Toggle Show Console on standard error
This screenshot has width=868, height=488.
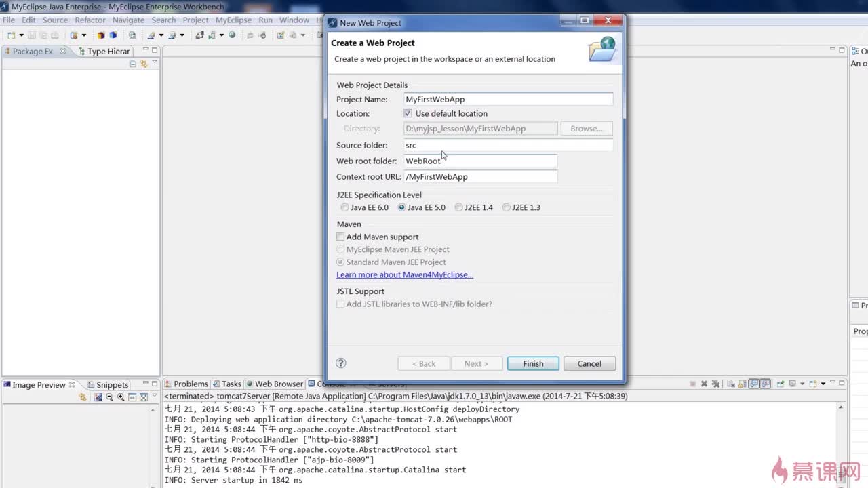766,384
